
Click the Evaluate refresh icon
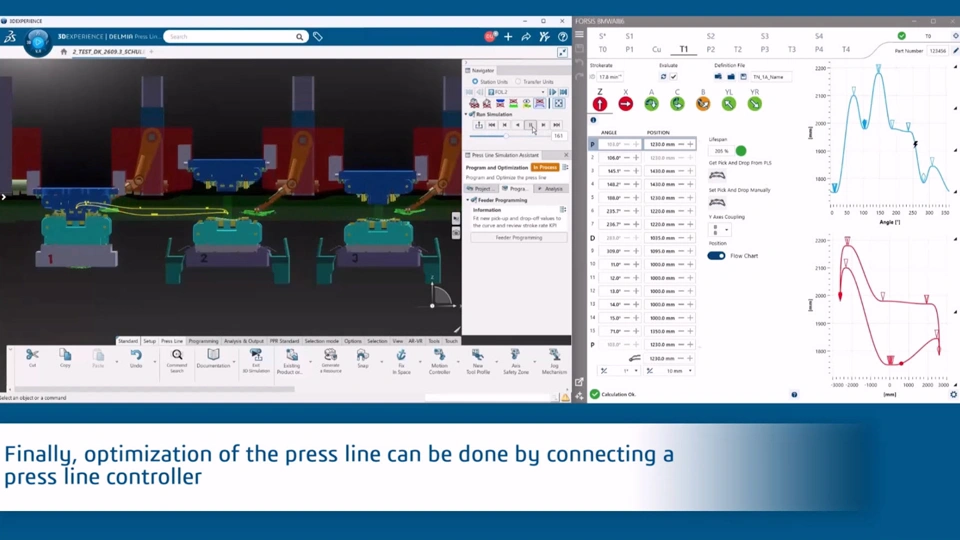pos(663,77)
